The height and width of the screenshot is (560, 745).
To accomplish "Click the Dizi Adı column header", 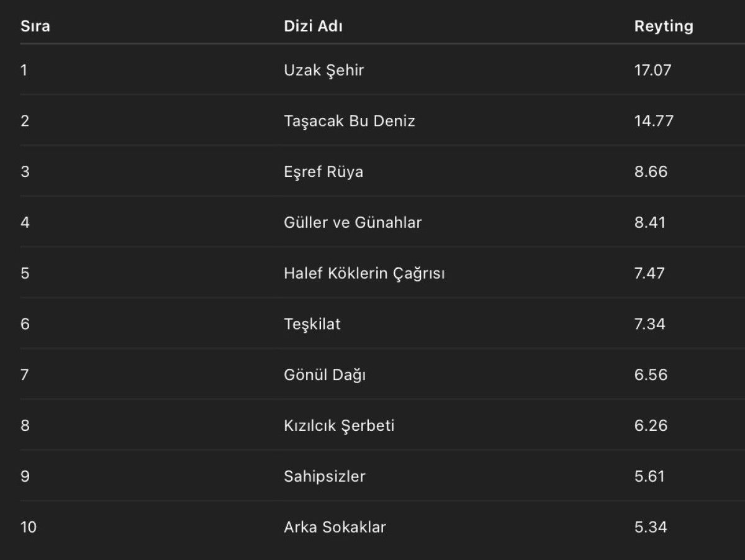I will click(313, 27).
